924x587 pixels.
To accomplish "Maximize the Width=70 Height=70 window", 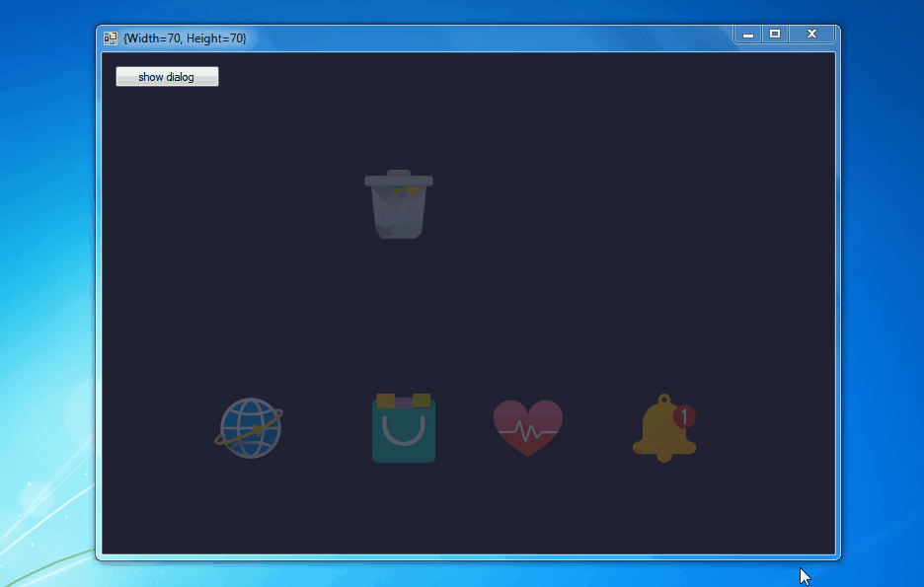I will [x=775, y=35].
